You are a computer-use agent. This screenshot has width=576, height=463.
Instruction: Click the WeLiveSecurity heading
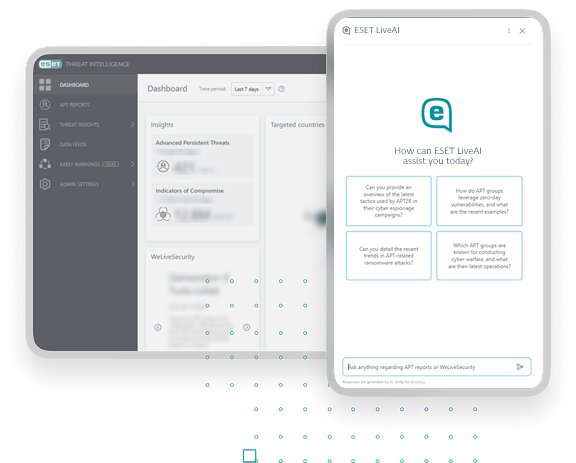173,256
